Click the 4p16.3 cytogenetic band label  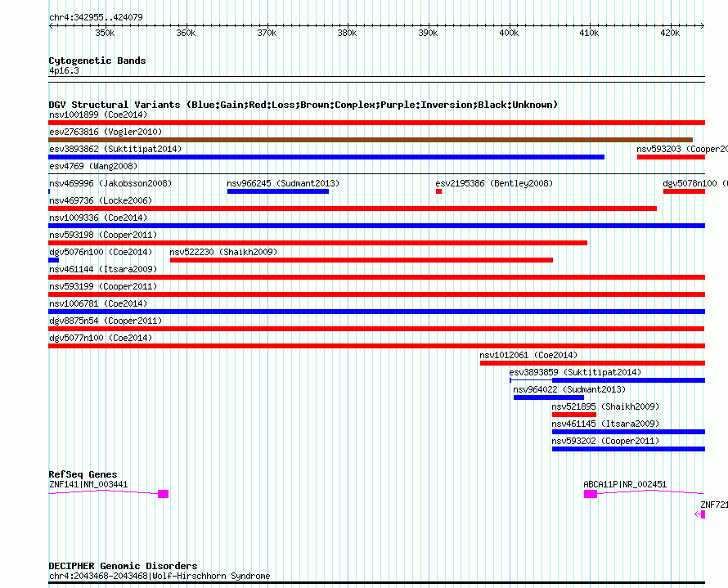click(x=64, y=70)
